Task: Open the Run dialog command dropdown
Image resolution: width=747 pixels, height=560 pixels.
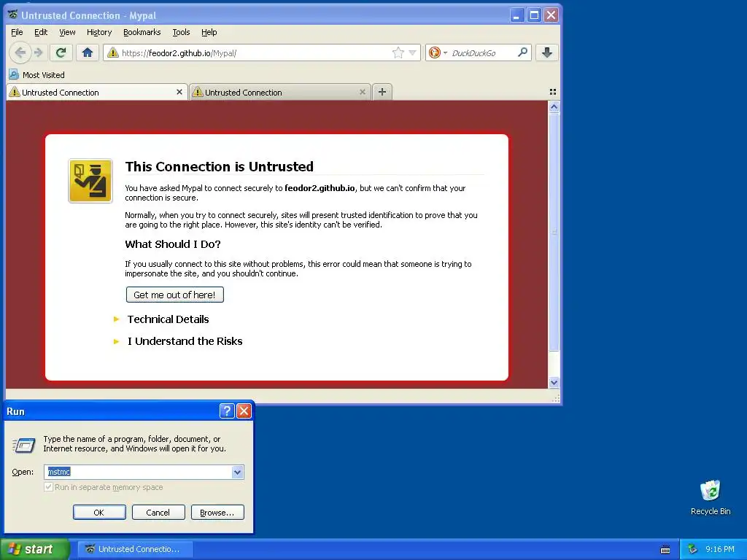Action: pos(237,472)
